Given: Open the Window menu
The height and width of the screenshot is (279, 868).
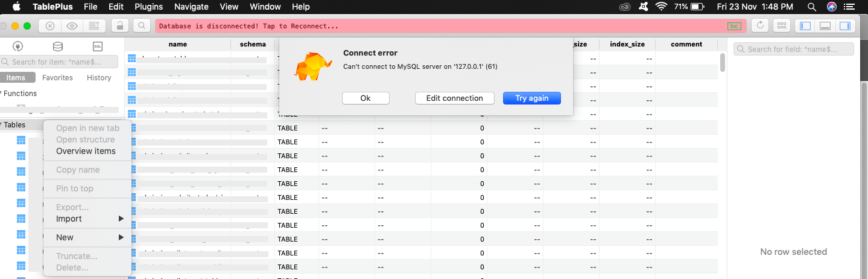Looking at the screenshot, I should (x=265, y=7).
